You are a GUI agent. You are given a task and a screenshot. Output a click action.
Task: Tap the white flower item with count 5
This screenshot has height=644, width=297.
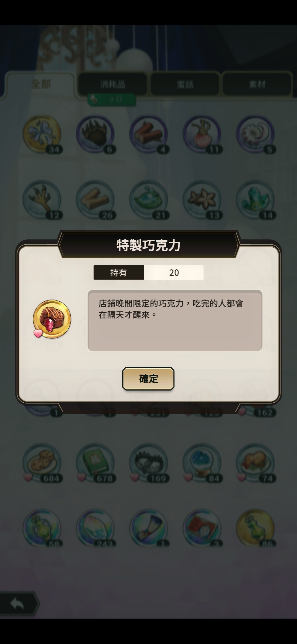coord(255,135)
